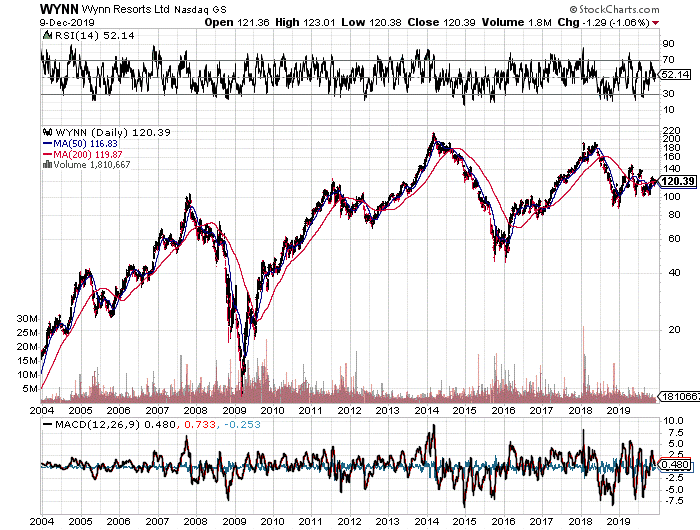Click the Low 120.38 value
The height and width of the screenshot is (530, 700).
[371, 22]
